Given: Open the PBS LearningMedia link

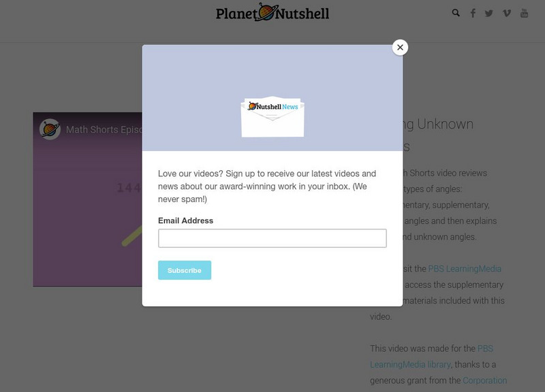Looking at the screenshot, I should pos(465,269).
